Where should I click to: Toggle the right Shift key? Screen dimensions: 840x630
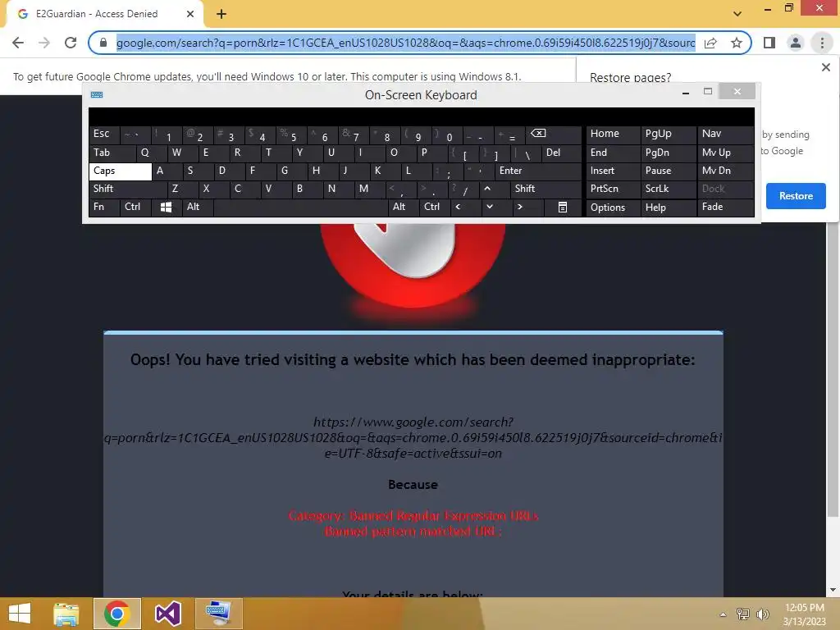pos(546,189)
